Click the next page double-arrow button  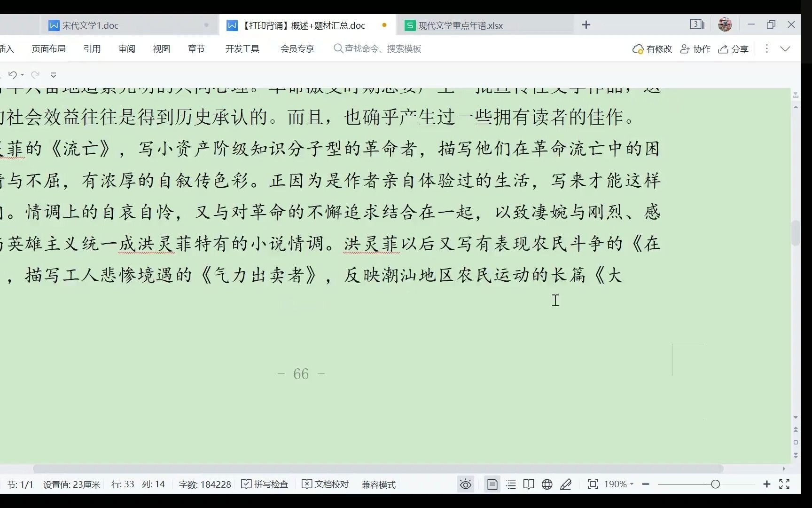coord(796,455)
